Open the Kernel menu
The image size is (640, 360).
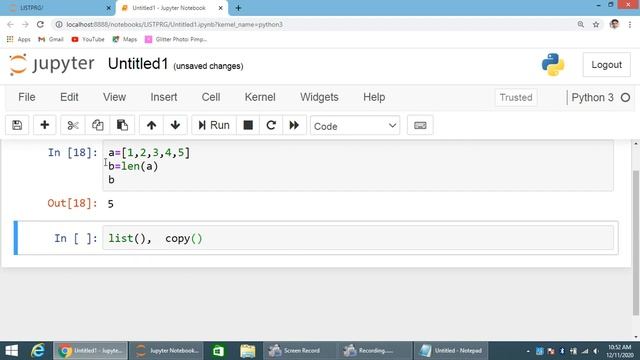(260, 97)
